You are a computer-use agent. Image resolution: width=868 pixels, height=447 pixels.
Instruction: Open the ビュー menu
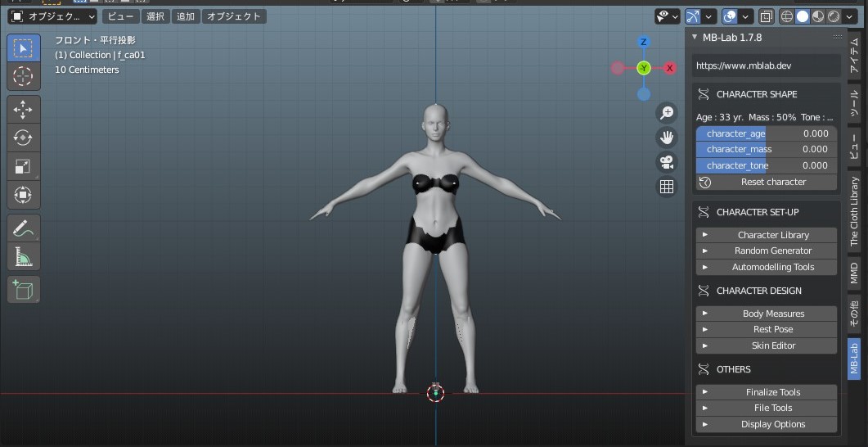[x=121, y=16]
